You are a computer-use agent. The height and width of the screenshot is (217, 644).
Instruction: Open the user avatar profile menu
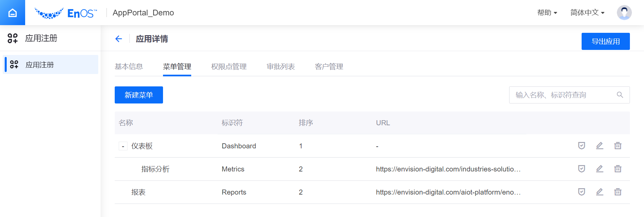624,13
